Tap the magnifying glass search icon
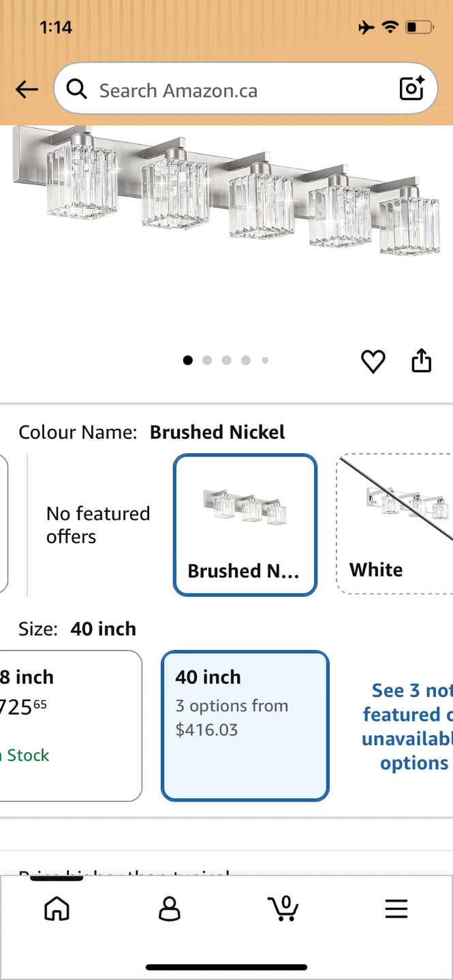 (77, 89)
